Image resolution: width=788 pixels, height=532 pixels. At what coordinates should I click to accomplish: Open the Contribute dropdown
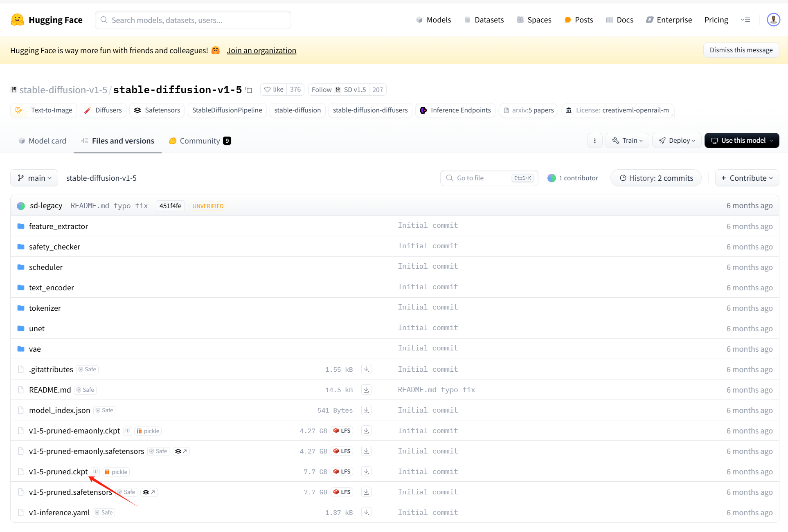point(747,178)
